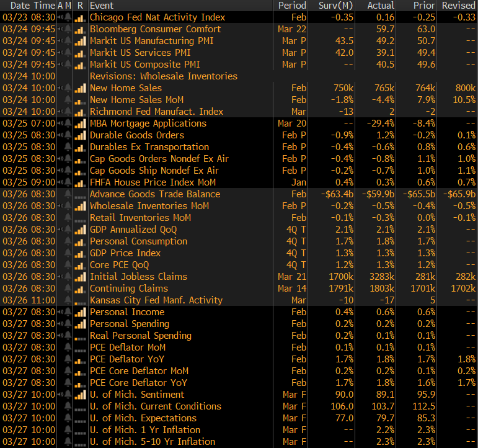Click the relevance bars icon for New Home Sales
The image size is (478, 448).
coord(79,88)
